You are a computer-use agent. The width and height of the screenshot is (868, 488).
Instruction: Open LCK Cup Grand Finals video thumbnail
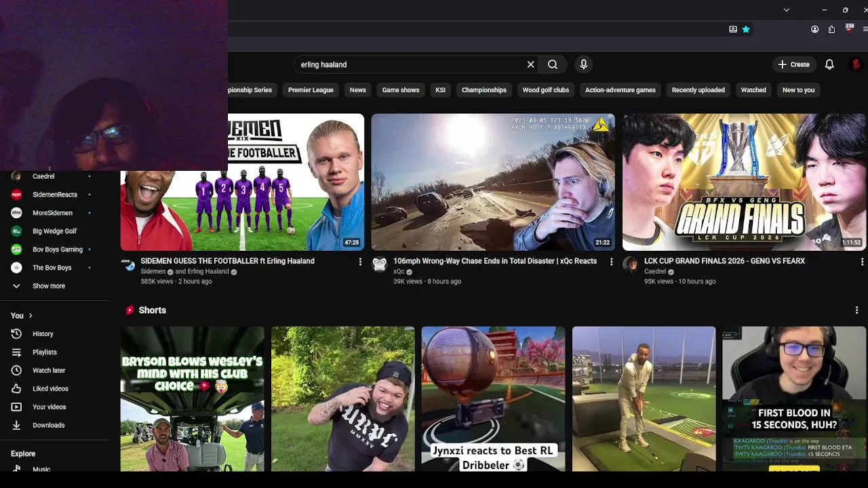click(744, 182)
